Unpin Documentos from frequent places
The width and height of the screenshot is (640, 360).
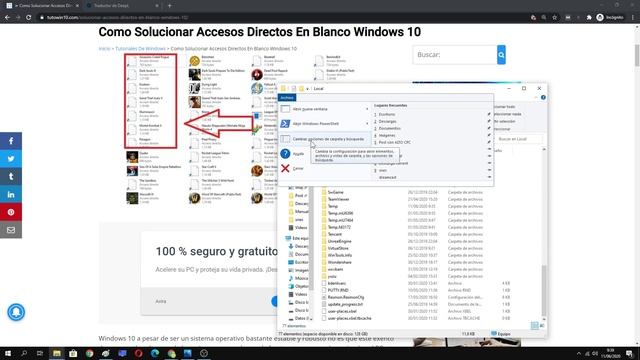click(x=489, y=128)
